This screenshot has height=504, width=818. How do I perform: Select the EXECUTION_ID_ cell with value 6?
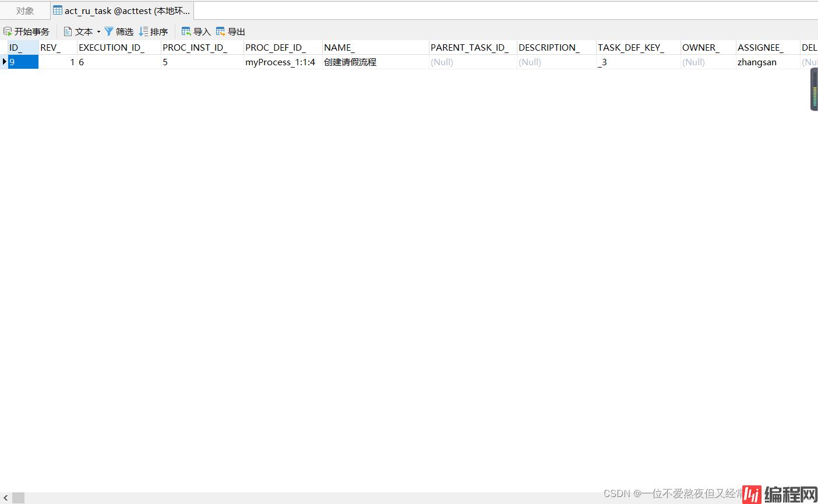[x=119, y=62]
